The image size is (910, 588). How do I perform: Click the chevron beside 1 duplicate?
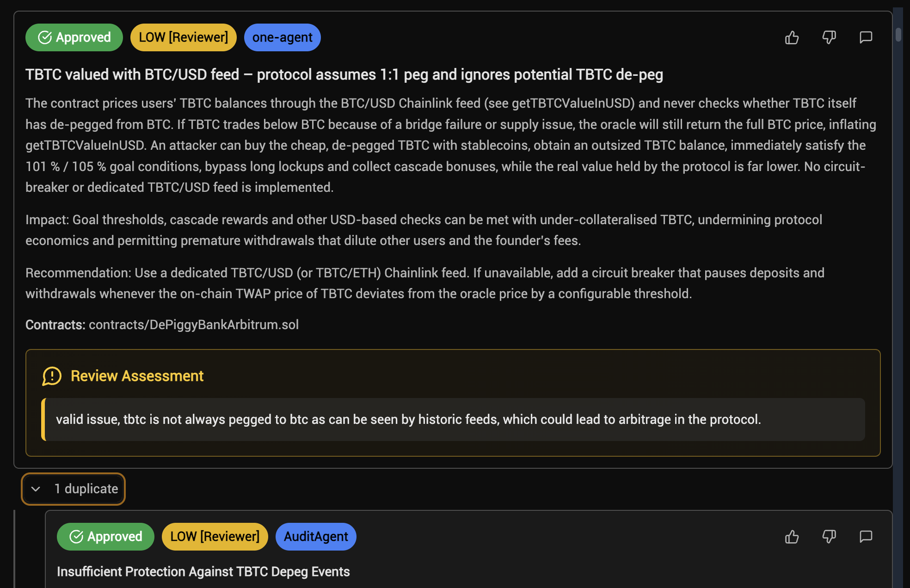[36, 489]
